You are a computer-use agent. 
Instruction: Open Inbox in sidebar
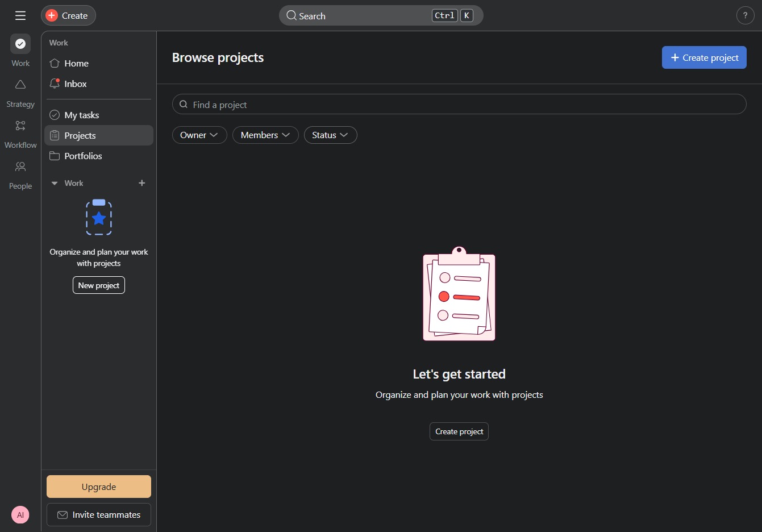tap(99, 84)
